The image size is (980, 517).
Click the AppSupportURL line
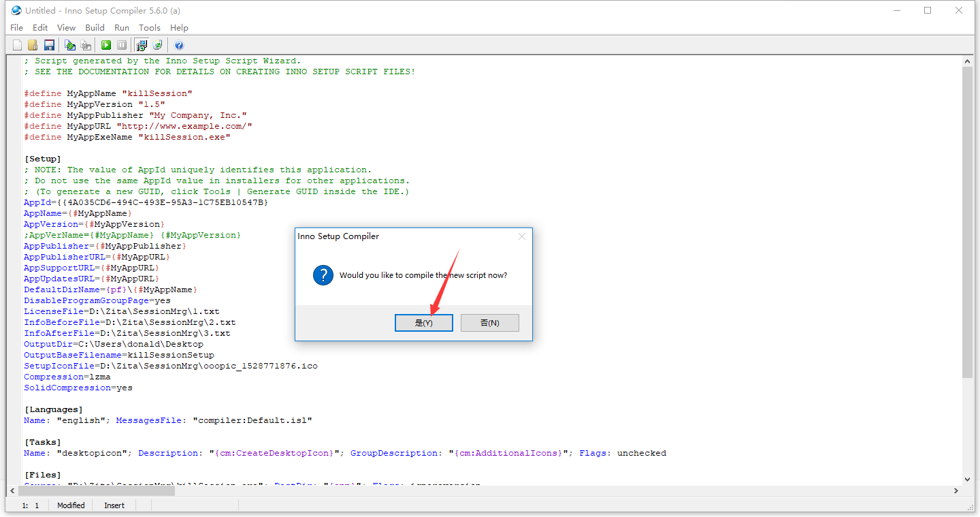[x=92, y=268]
